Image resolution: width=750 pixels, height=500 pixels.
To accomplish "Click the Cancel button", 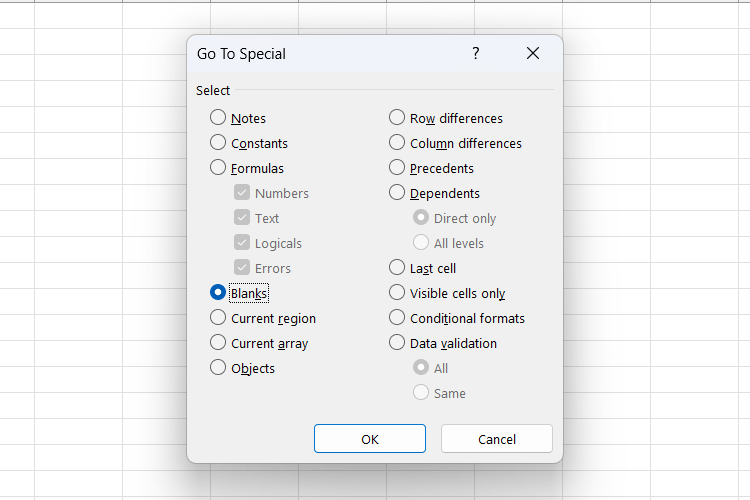I will pyautogui.click(x=496, y=439).
